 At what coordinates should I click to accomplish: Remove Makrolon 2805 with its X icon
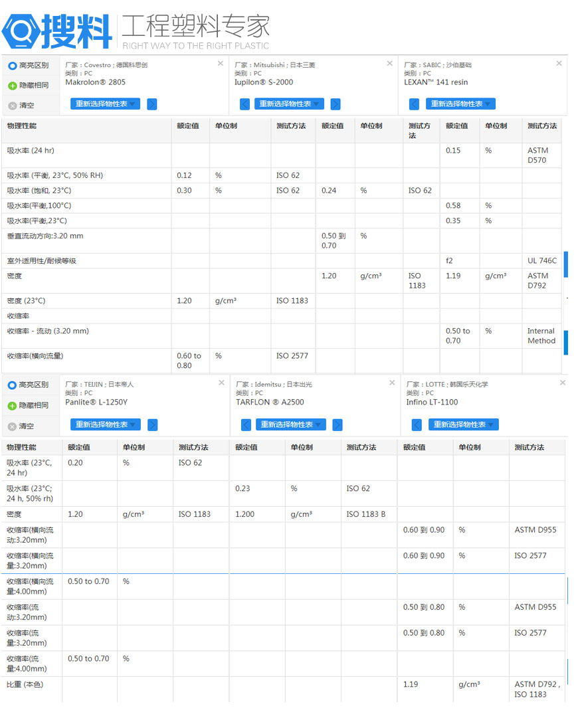221,64
